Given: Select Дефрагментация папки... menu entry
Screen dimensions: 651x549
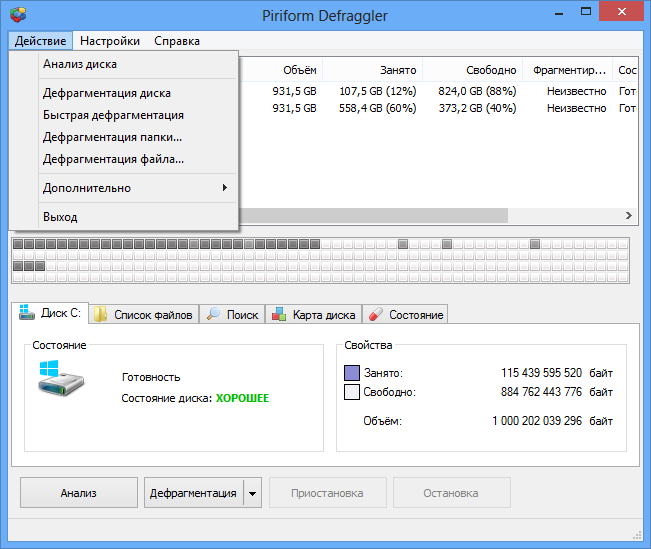Looking at the screenshot, I should [124, 137].
